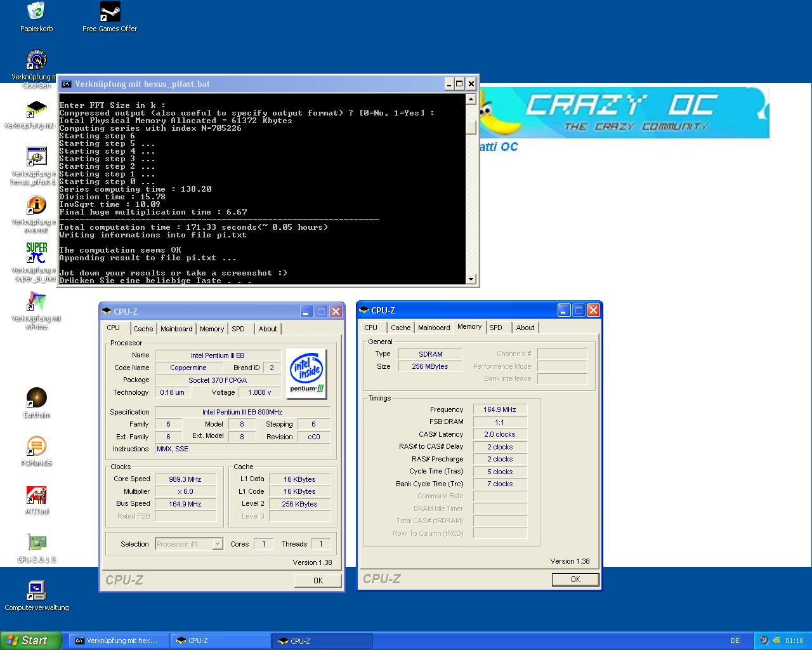Click OK in the right CPU-Z Memory window
The image size is (812, 650).
tap(575, 579)
